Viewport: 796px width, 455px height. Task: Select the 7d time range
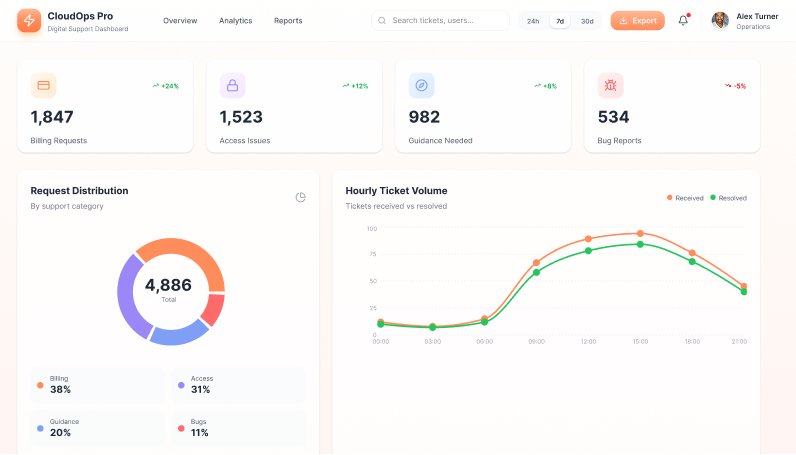[x=560, y=21]
